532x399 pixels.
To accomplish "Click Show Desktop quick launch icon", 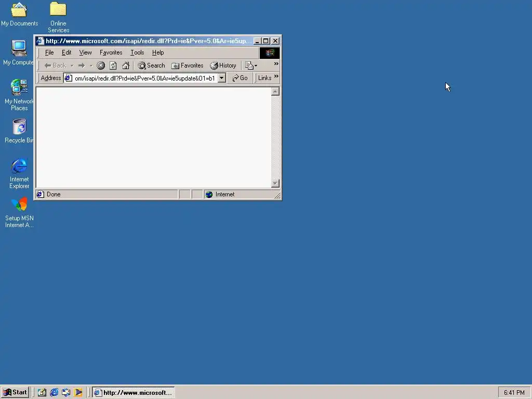I will click(x=42, y=393).
